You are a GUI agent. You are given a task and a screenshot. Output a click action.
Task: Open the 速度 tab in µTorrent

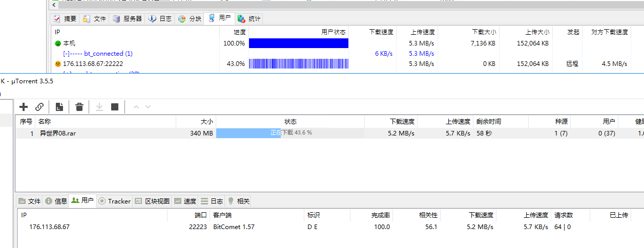185,201
